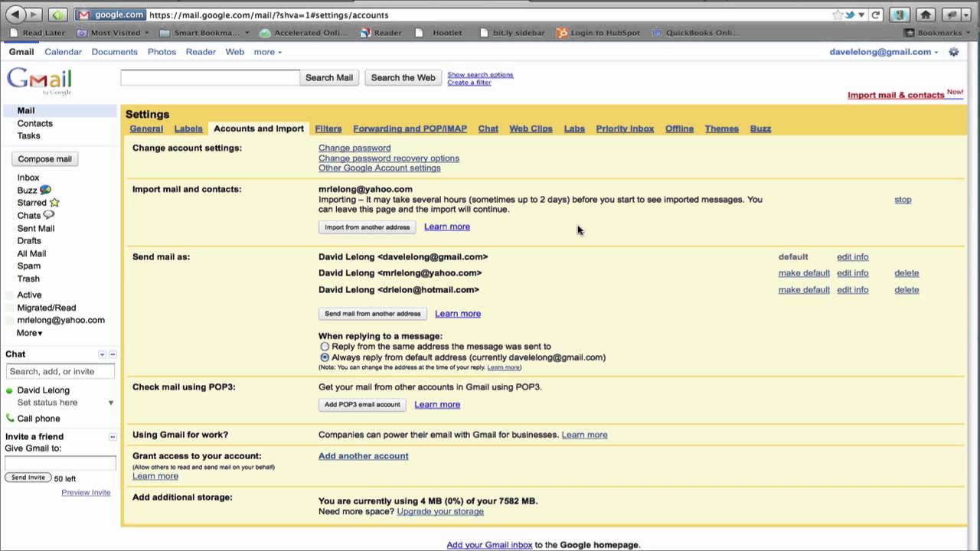Click the Call phone icon in Chat

(x=10, y=419)
